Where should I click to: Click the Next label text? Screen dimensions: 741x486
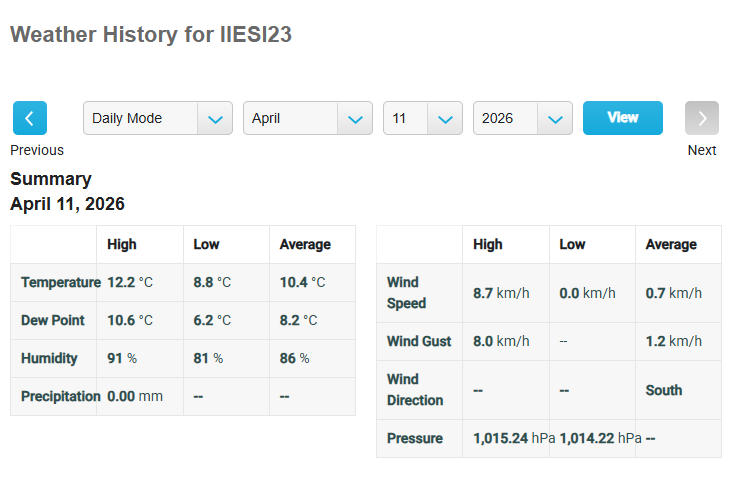point(701,150)
